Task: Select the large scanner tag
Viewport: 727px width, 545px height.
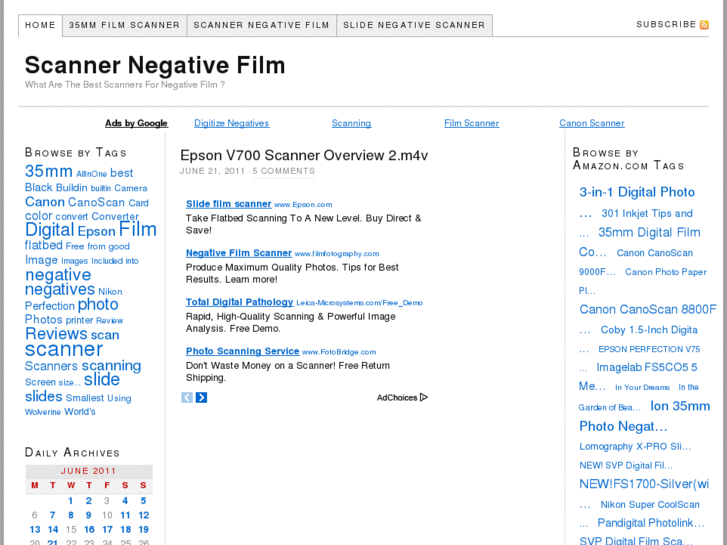Action: (x=64, y=349)
